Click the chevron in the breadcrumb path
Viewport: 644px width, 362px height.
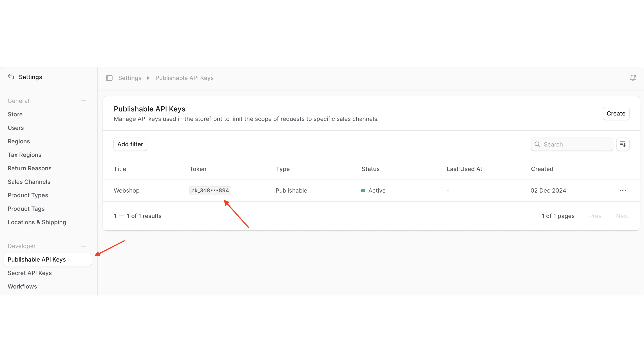tap(148, 78)
